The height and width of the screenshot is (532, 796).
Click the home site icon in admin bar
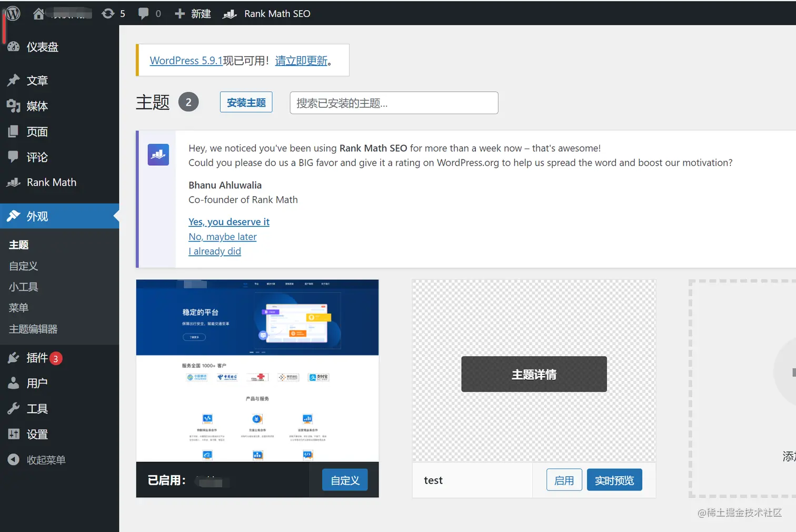pyautogui.click(x=38, y=14)
